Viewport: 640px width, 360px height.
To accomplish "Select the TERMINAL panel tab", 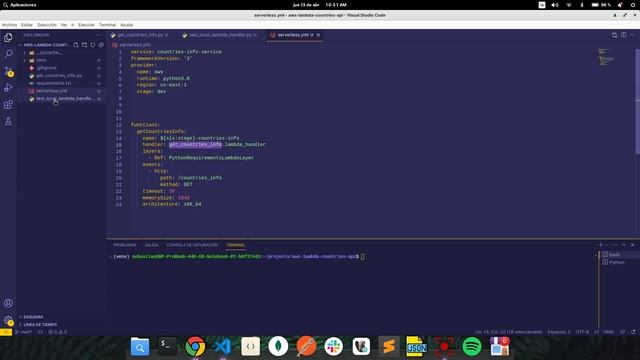I will coord(236,245).
